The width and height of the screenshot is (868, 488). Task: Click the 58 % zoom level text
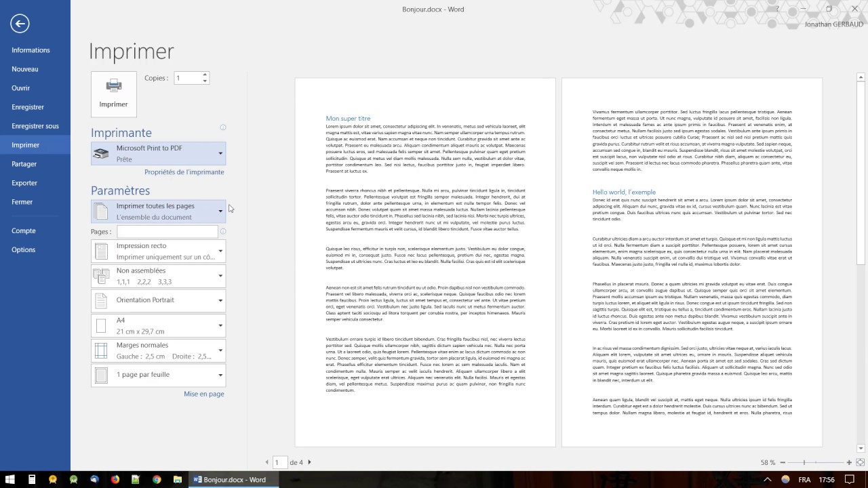pyautogui.click(x=768, y=462)
